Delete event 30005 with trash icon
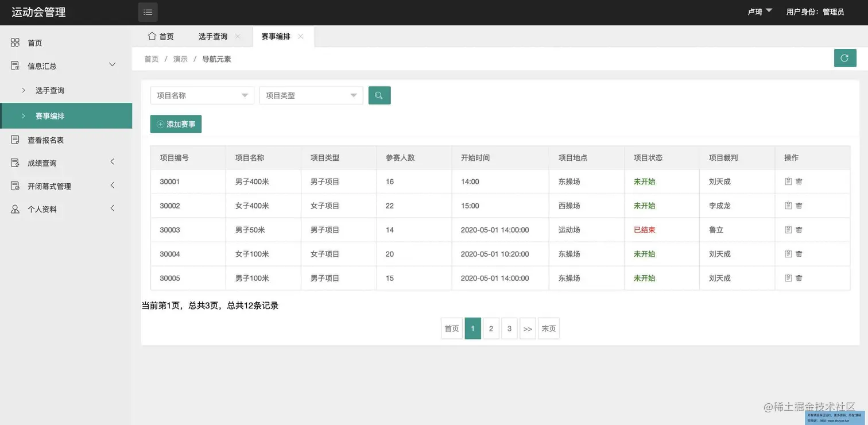This screenshot has height=425, width=868. 799,278
